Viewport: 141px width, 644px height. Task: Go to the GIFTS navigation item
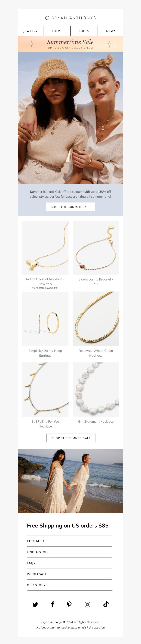[x=84, y=31]
